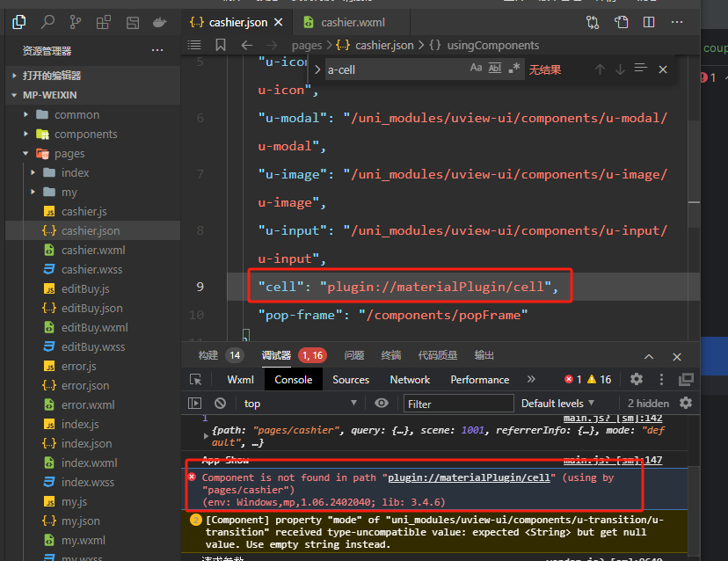Toggle Regular Expression in find widget

[x=514, y=69]
